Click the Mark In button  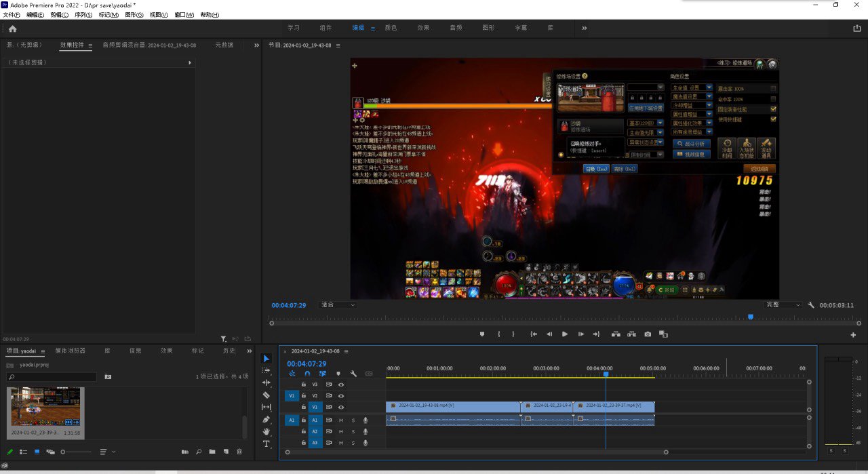click(498, 334)
